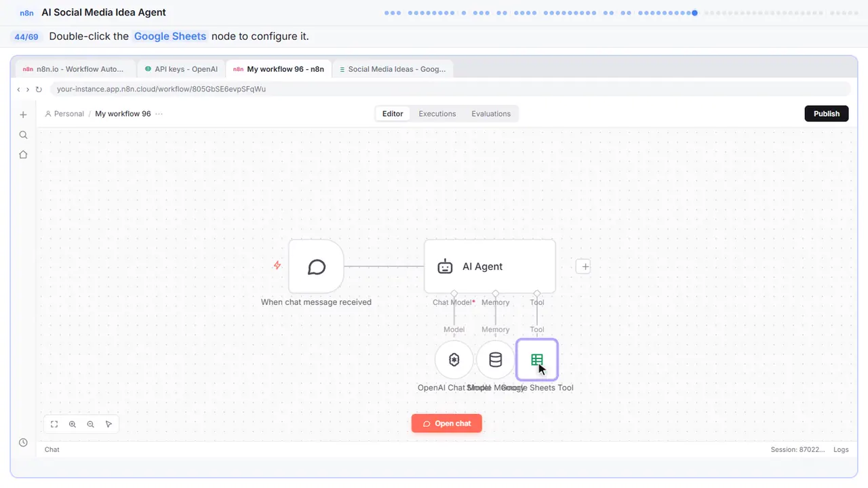Zoom in on the canvas
The height and width of the screenshot is (488, 868).
[x=73, y=424]
